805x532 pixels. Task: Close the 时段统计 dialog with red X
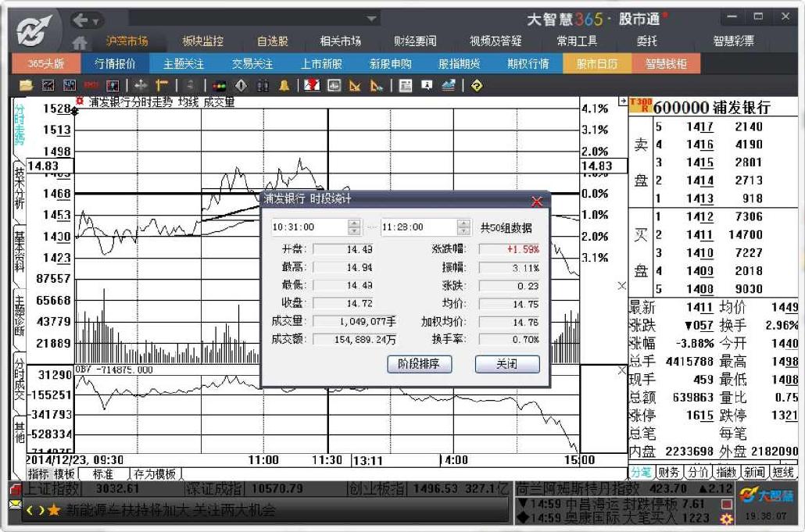(x=537, y=201)
